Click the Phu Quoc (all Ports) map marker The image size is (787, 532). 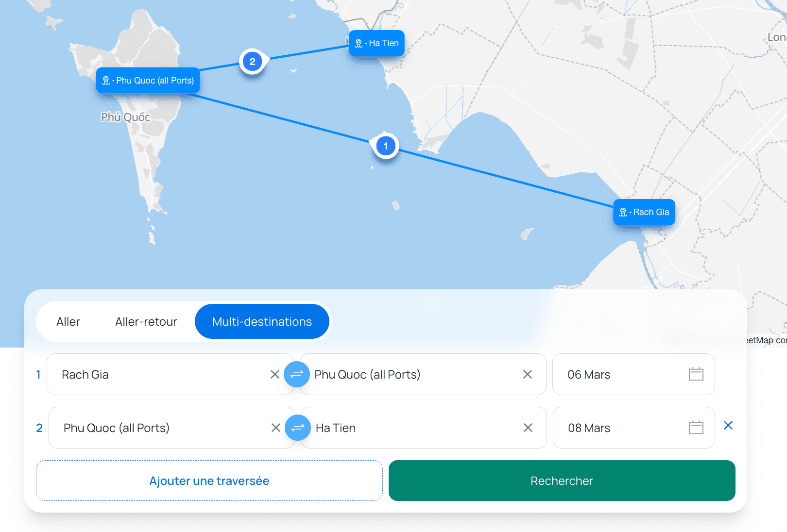[148, 81]
